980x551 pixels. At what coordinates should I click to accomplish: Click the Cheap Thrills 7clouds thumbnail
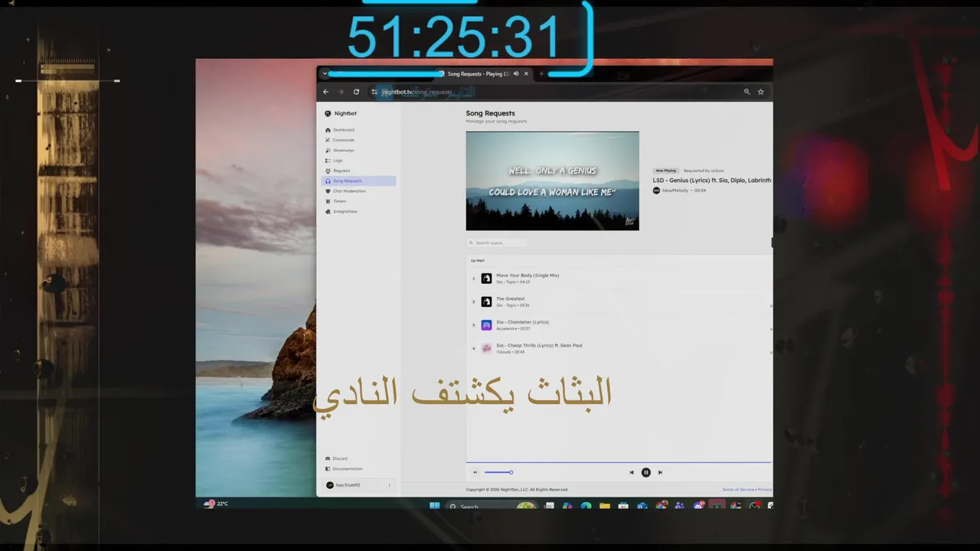[486, 348]
